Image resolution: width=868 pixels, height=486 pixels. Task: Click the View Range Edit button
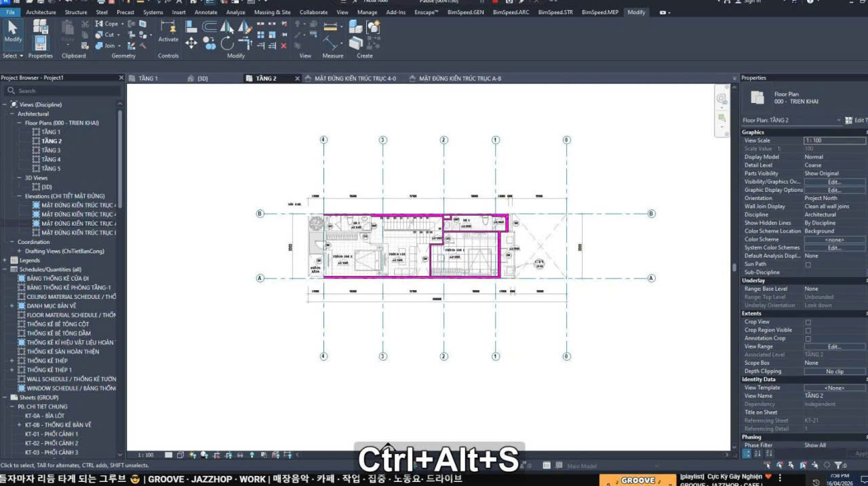point(834,346)
